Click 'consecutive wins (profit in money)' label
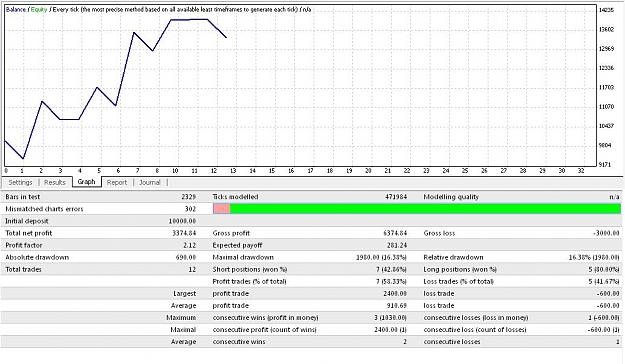Image resolution: width=625 pixels, height=364 pixels. [x=265, y=317]
